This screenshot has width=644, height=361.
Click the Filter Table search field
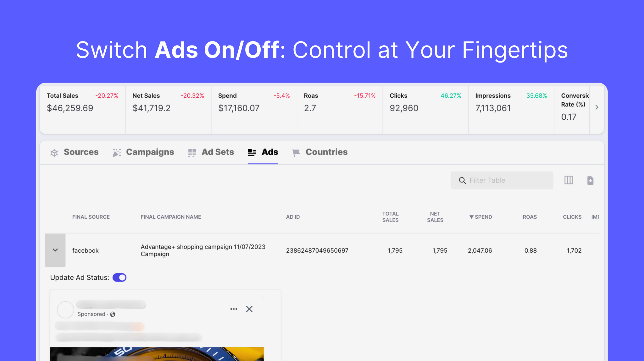(502, 180)
